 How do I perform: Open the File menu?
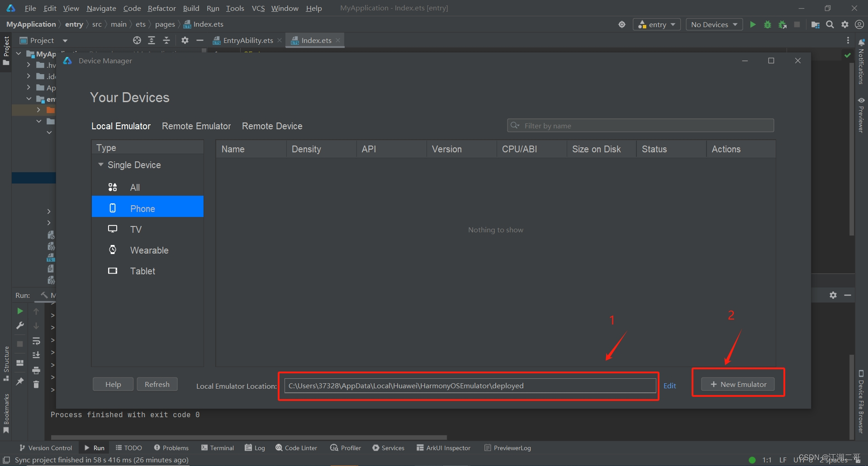(x=30, y=8)
